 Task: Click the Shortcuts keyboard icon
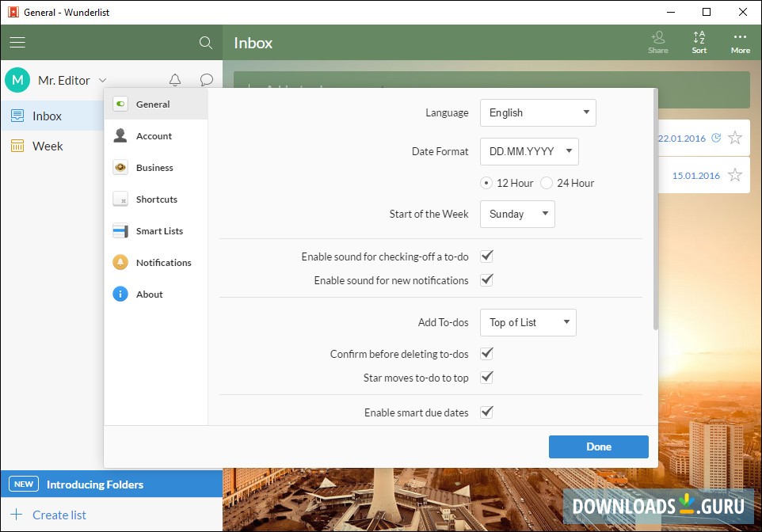point(120,199)
